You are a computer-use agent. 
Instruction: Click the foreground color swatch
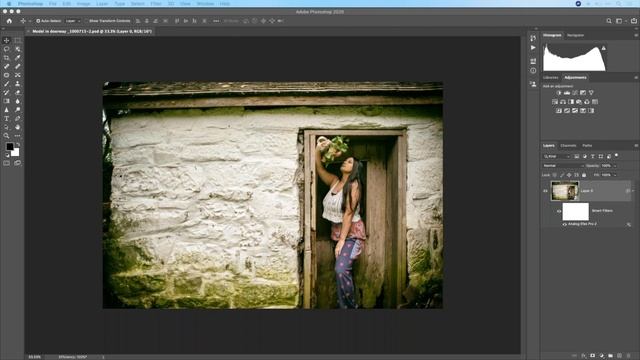click(x=9, y=147)
